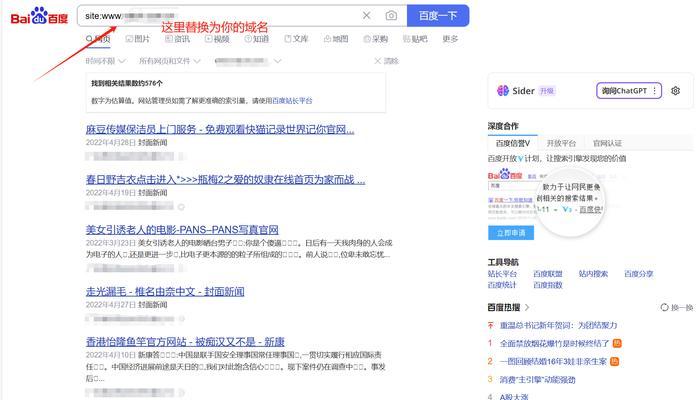Switch to the 地图 tab
The height and width of the screenshot is (400, 699).
click(336, 39)
